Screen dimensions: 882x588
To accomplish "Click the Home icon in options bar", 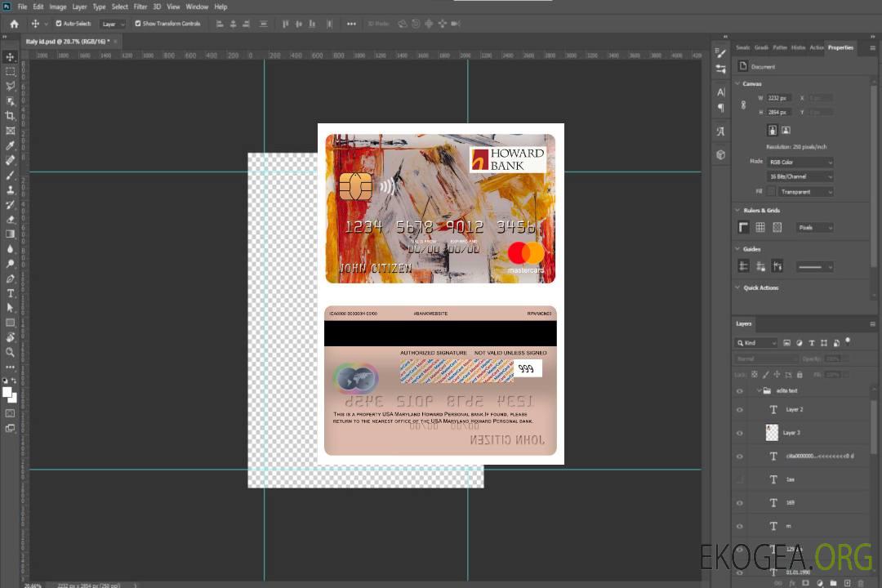I will pyautogui.click(x=14, y=24).
